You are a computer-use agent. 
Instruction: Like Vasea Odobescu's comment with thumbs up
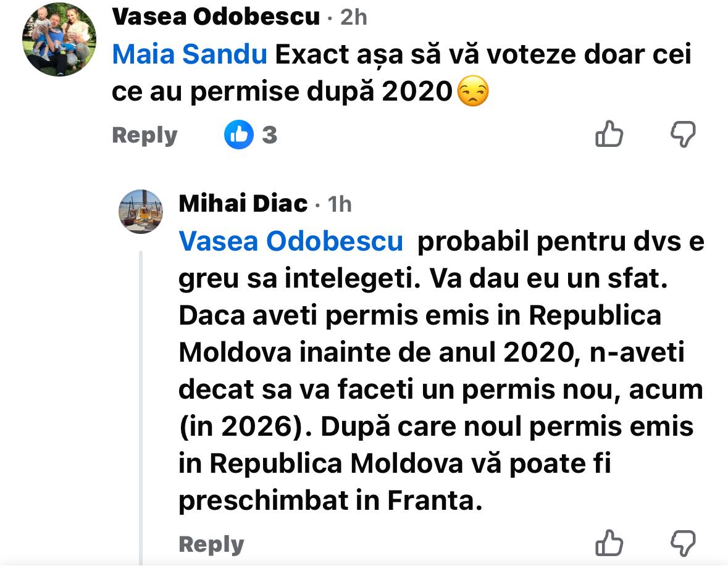click(x=609, y=134)
